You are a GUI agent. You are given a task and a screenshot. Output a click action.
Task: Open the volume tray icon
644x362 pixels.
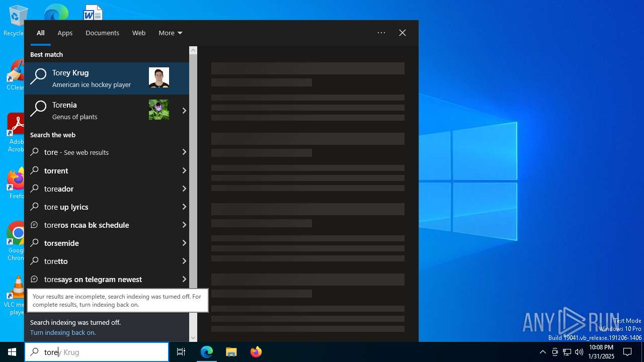(579, 352)
